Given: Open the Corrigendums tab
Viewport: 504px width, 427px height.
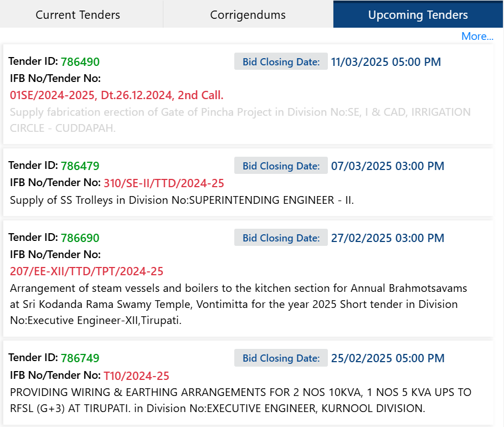Looking at the screenshot, I should point(248,15).
